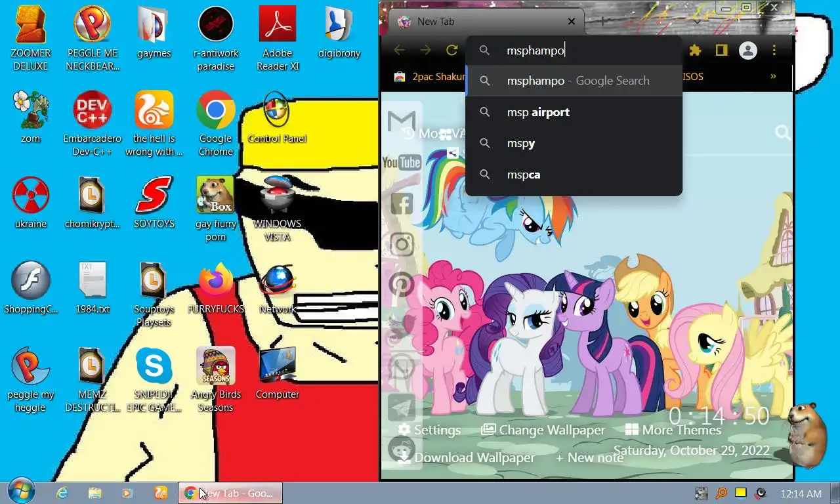840x504 pixels.
Task: Select the digibrony desktop icon
Action: click(x=339, y=32)
